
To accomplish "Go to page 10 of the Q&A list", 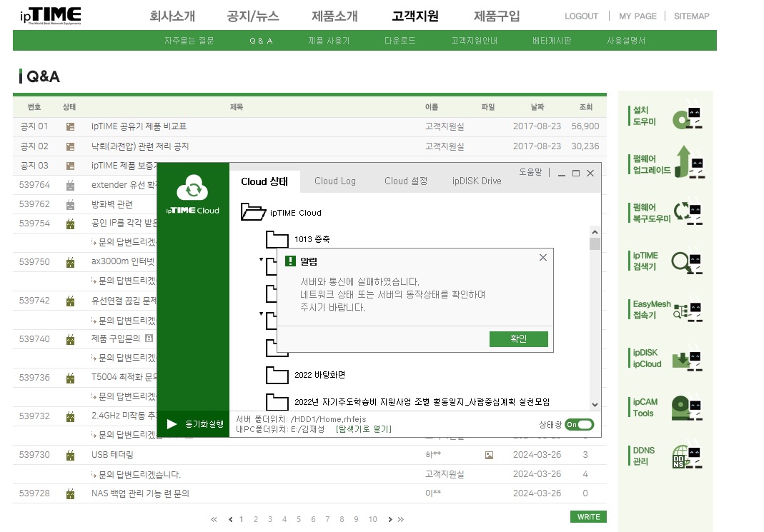I will tap(373, 519).
